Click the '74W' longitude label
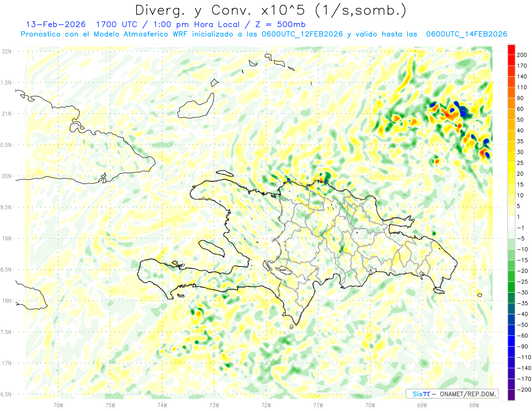532x411 pixels. pos(162,405)
